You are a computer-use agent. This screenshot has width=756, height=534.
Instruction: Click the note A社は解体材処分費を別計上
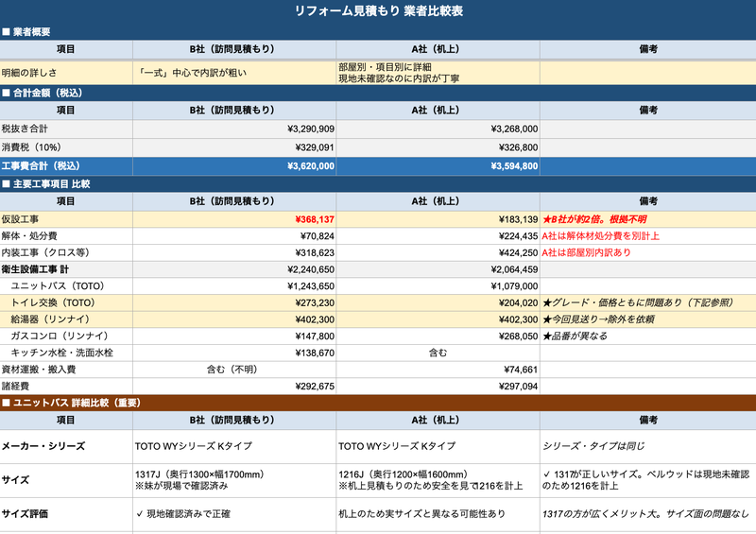[x=600, y=235]
